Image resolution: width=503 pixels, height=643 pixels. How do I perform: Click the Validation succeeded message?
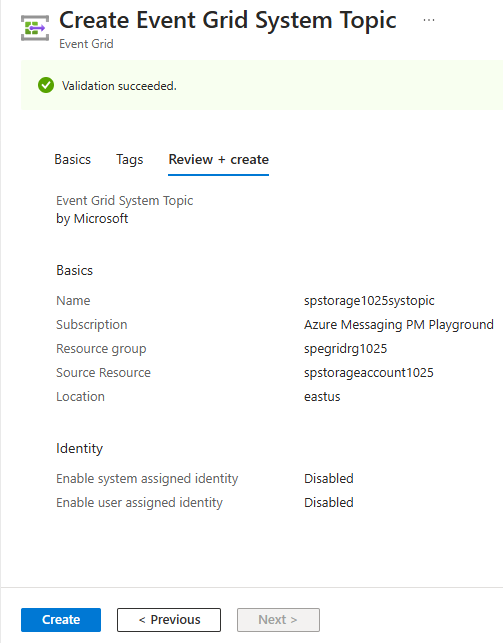119,86
